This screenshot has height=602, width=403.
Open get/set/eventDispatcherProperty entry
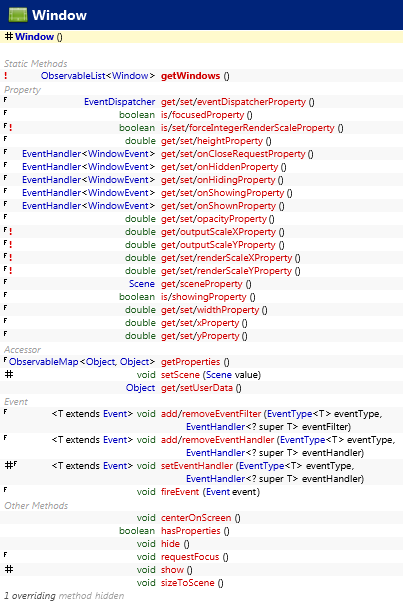click(x=233, y=102)
